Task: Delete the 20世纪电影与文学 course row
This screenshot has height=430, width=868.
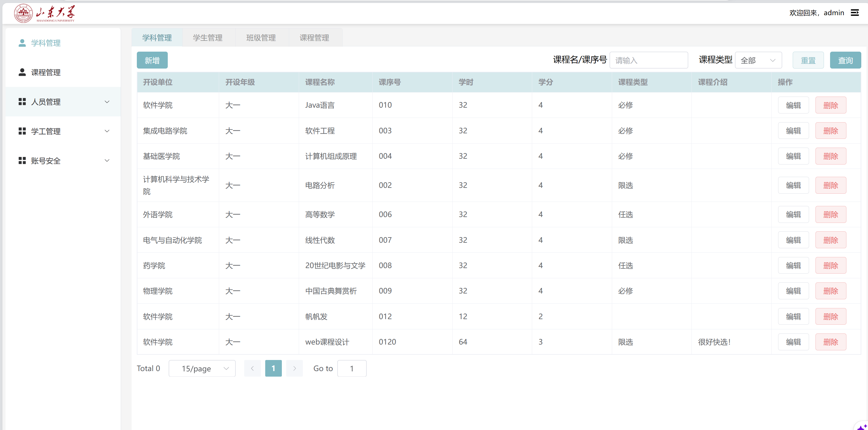Action: tap(831, 265)
